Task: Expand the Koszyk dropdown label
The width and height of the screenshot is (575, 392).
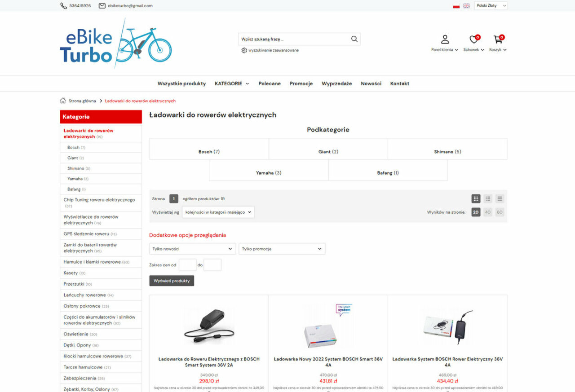Action: (x=498, y=50)
